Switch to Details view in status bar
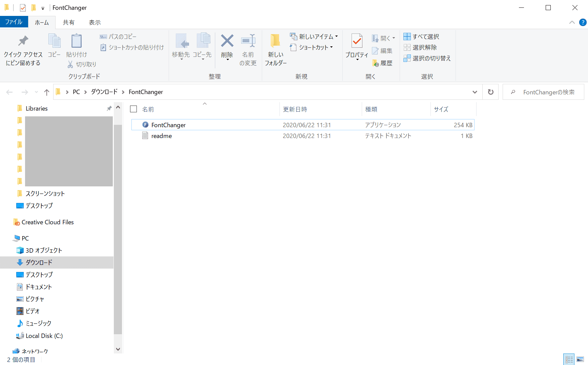588x365 pixels. tap(569, 359)
